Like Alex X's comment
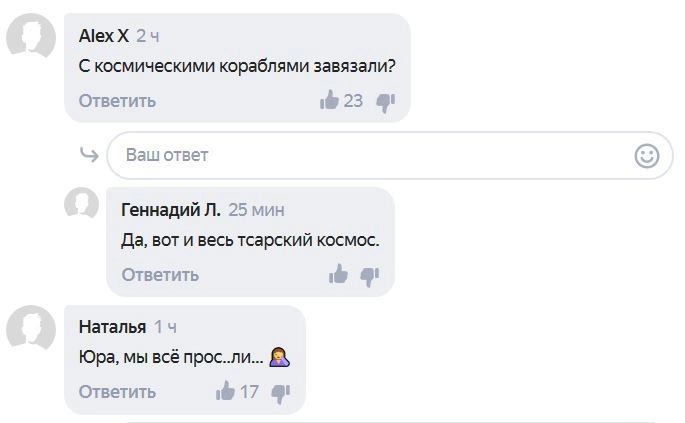Screen dimensions: 685x423 [329, 100]
